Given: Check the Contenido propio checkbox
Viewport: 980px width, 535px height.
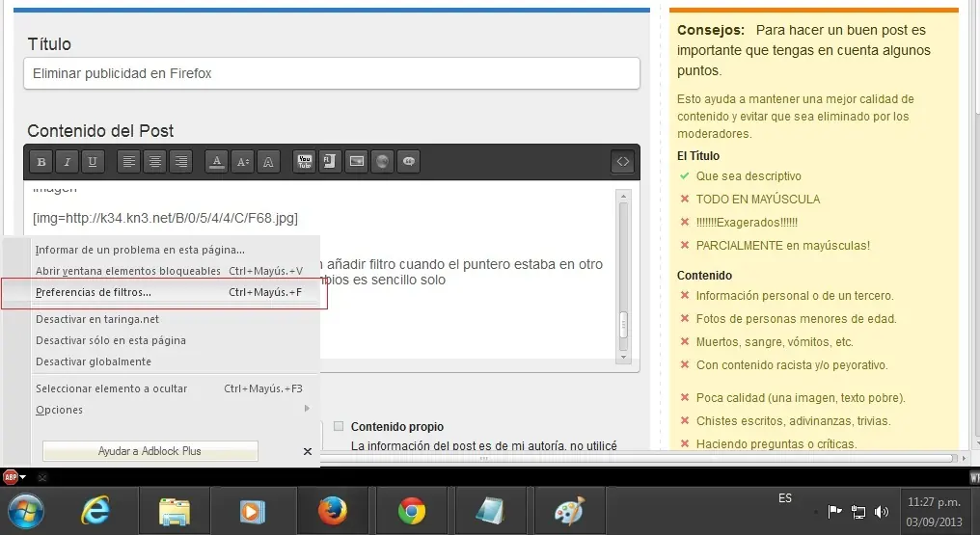Looking at the screenshot, I should pyautogui.click(x=339, y=426).
